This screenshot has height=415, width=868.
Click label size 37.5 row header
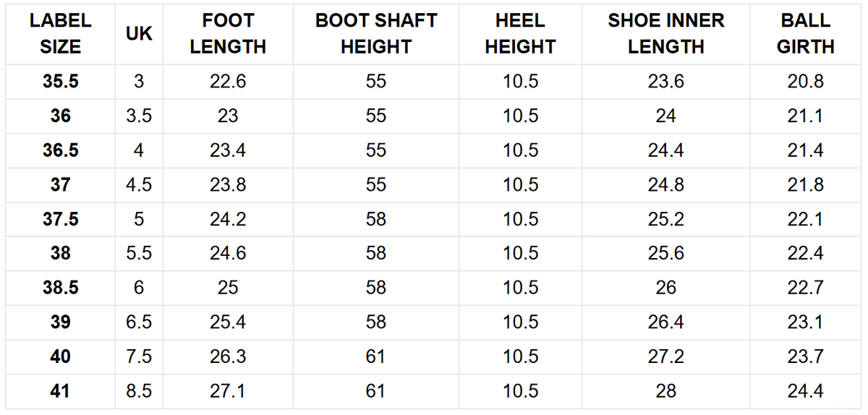pos(60,219)
